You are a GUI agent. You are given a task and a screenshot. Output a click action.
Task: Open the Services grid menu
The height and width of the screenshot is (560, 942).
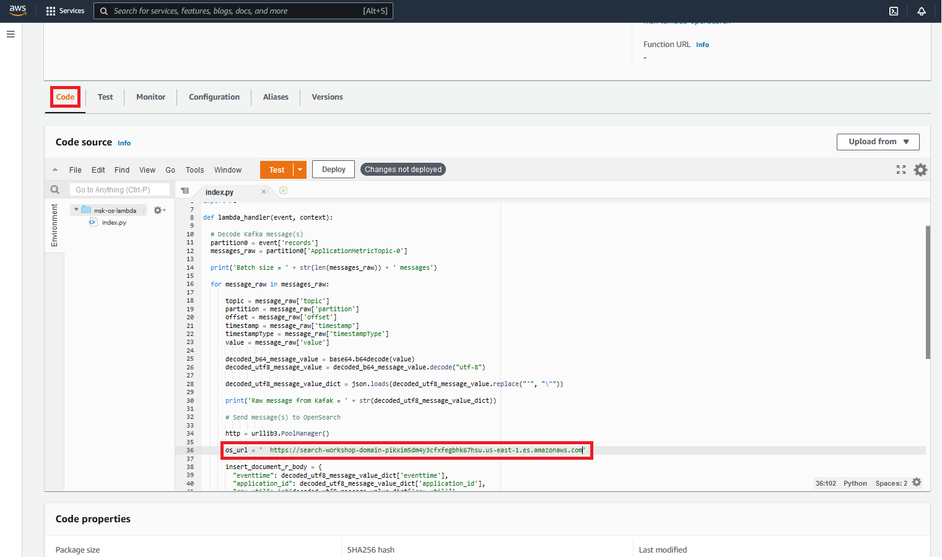pos(65,11)
